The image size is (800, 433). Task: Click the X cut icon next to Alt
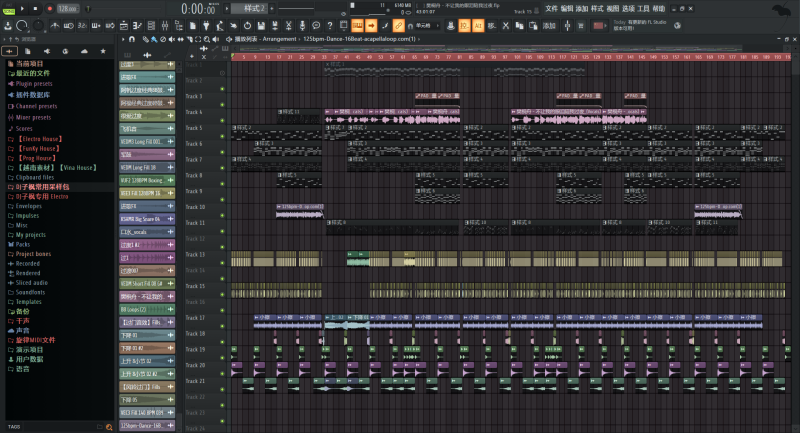506,26
